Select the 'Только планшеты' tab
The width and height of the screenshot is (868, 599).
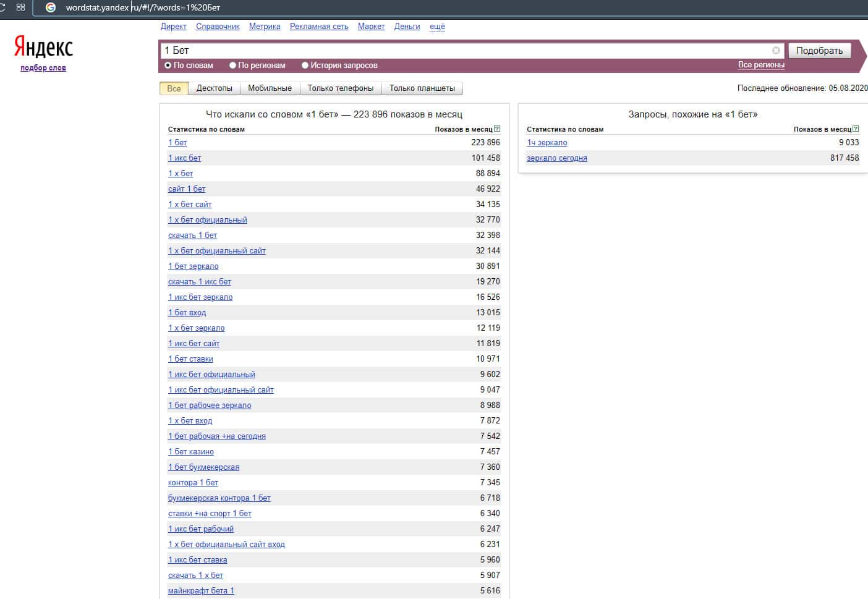(x=422, y=88)
